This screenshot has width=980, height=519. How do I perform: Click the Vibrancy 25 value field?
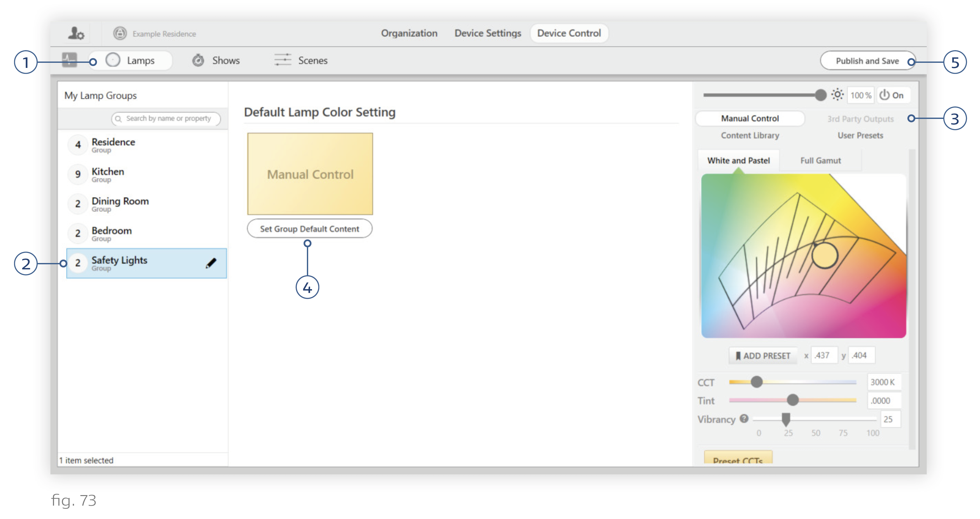click(891, 419)
